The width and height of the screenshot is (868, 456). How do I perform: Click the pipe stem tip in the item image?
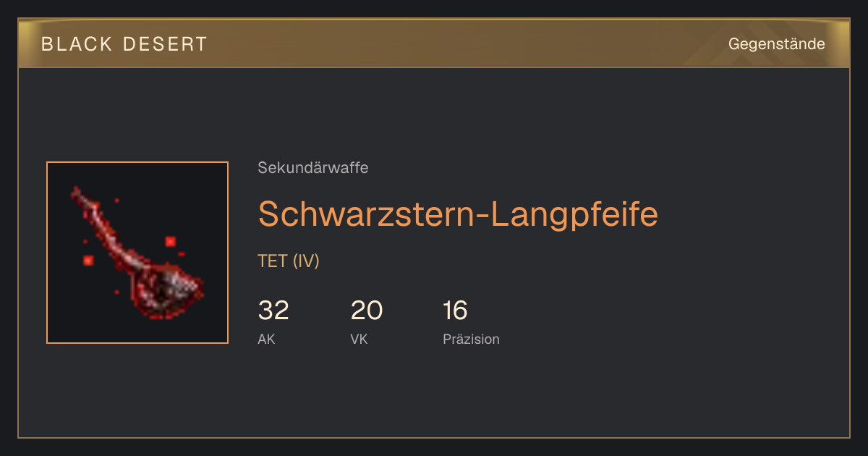point(77,192)
